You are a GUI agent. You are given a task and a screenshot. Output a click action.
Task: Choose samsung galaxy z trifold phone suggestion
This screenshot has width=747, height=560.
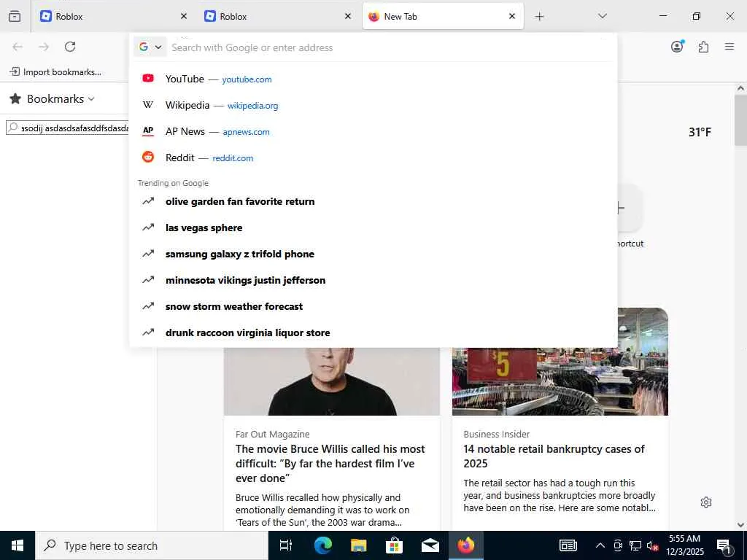pyautogui.click(x=373, y=254)
